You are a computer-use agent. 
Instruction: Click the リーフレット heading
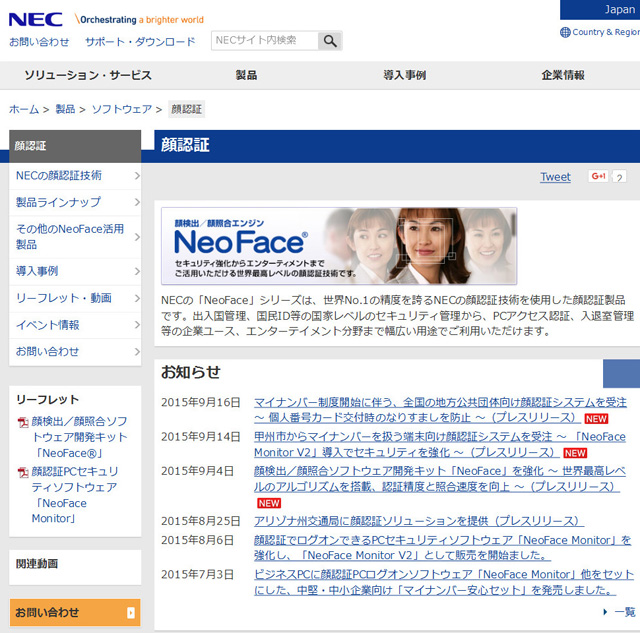coord(47,400)
